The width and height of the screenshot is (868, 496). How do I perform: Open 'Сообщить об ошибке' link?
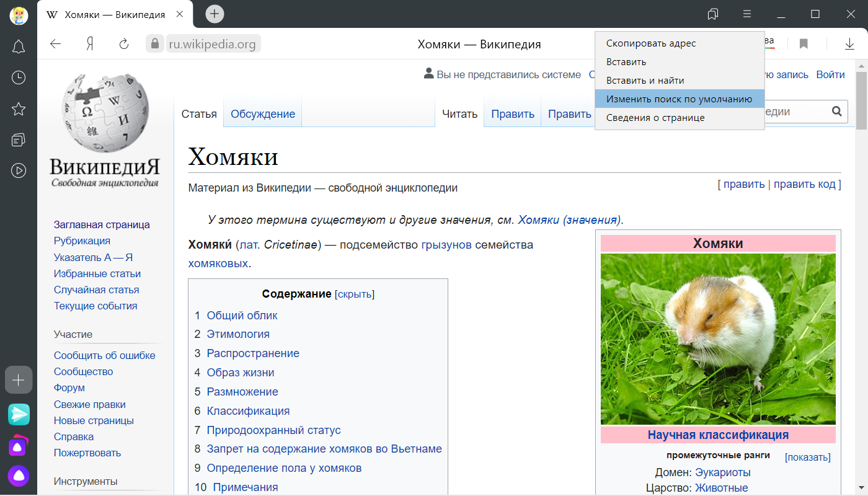coord(105,355)
